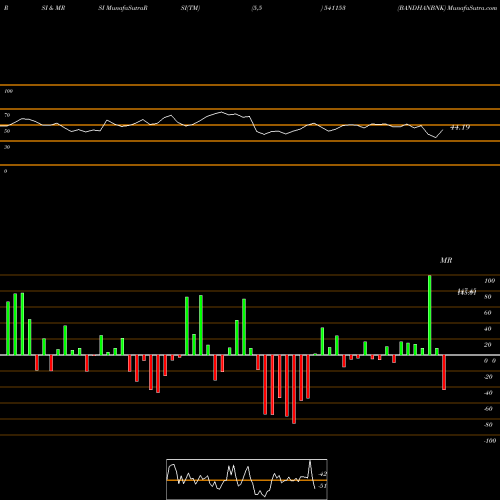This screenshot has height=500, width=500.
Task: Click the 'SI(TM)' header text
Action: pos(190,8)
